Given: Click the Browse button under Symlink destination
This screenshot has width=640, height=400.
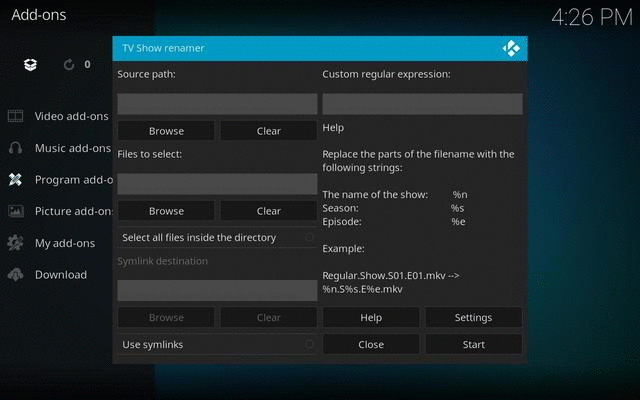Looking at the screenshot, I should point(166,318).
